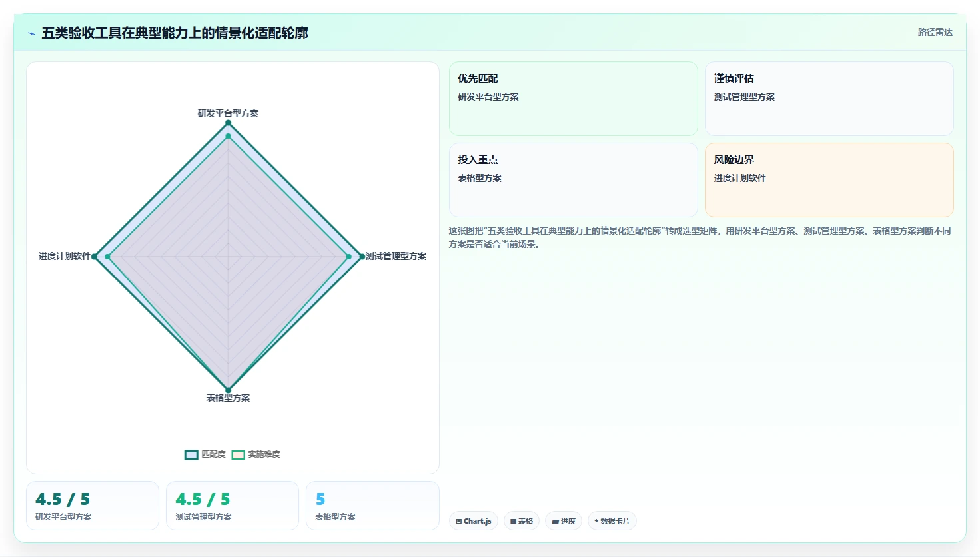This screenshot has width=980, height=557.
Task: Click the 进度 tag icon
Action: [x=555, y=521]
